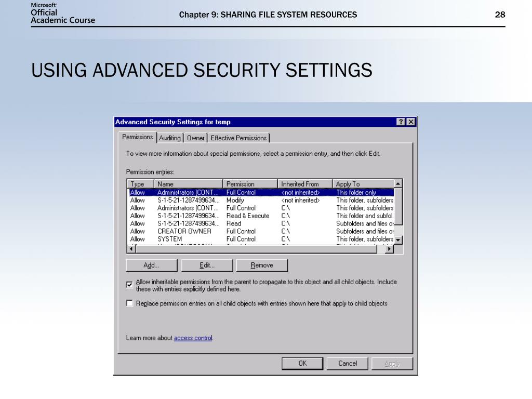
Task: Click the vertical scrollbar thumb in permission list
Action: [398, 206]
